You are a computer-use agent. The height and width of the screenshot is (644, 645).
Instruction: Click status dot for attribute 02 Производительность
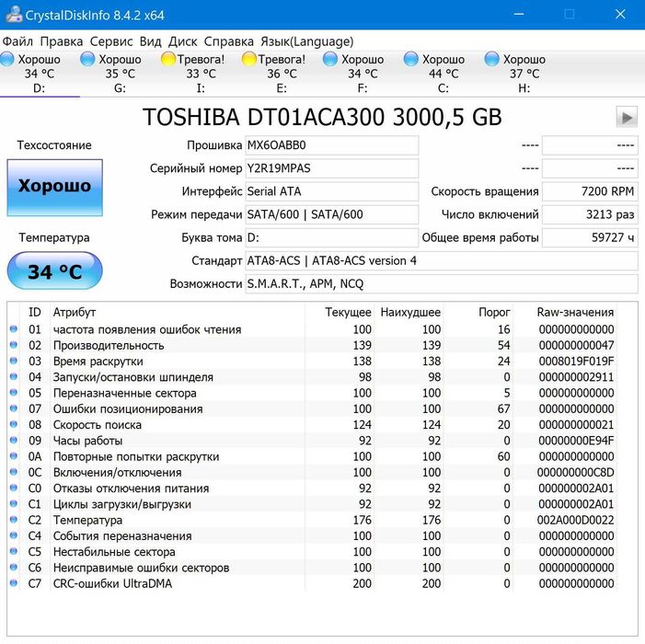tap(14, 345)
